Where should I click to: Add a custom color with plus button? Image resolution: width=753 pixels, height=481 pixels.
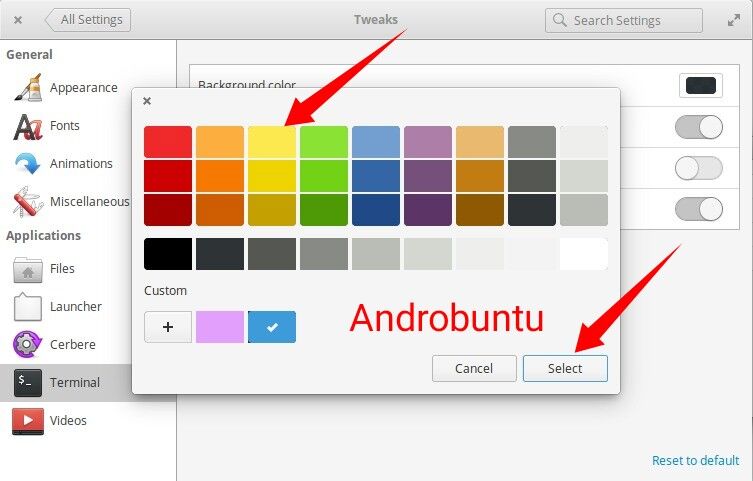(168, 327)
